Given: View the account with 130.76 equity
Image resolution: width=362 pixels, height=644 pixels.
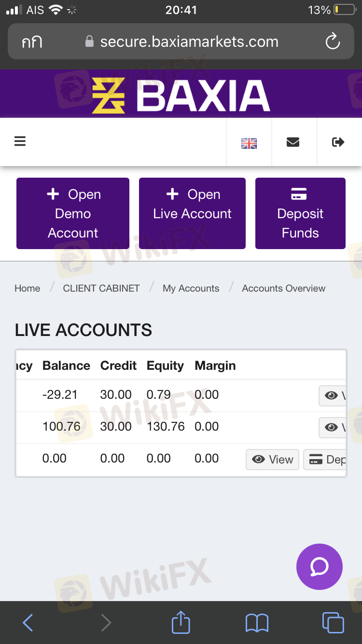Looking at the screenshot, I should 333,428.
